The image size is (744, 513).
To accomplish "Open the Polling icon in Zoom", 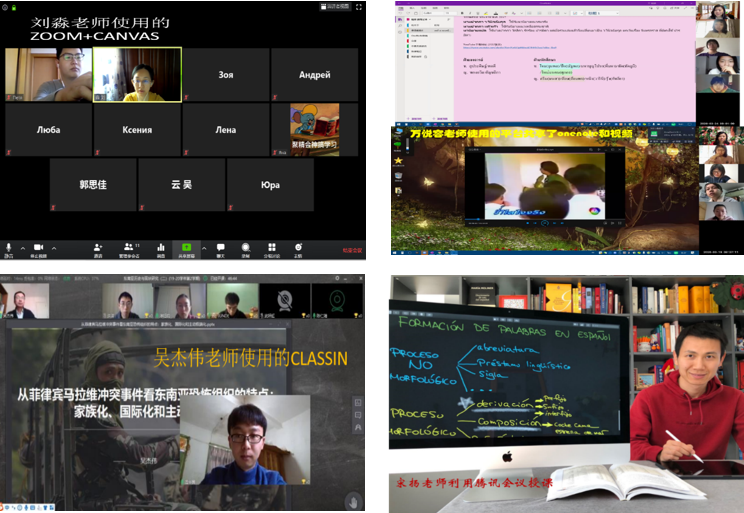I will pos(161,246).
